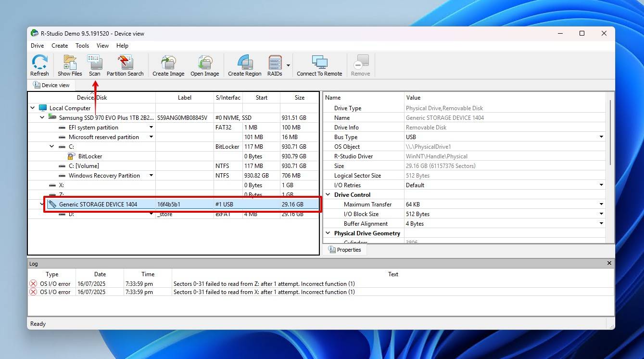Click the RAIDs toolbar icon

[275, 65]
